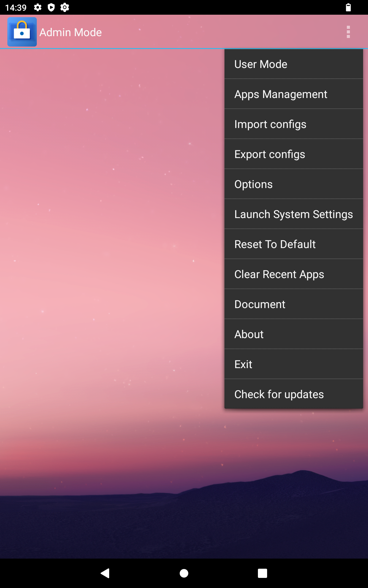This screenshot has height=588, width=368.
Task: Select Reset To Default
Action: tap(293, 244)
